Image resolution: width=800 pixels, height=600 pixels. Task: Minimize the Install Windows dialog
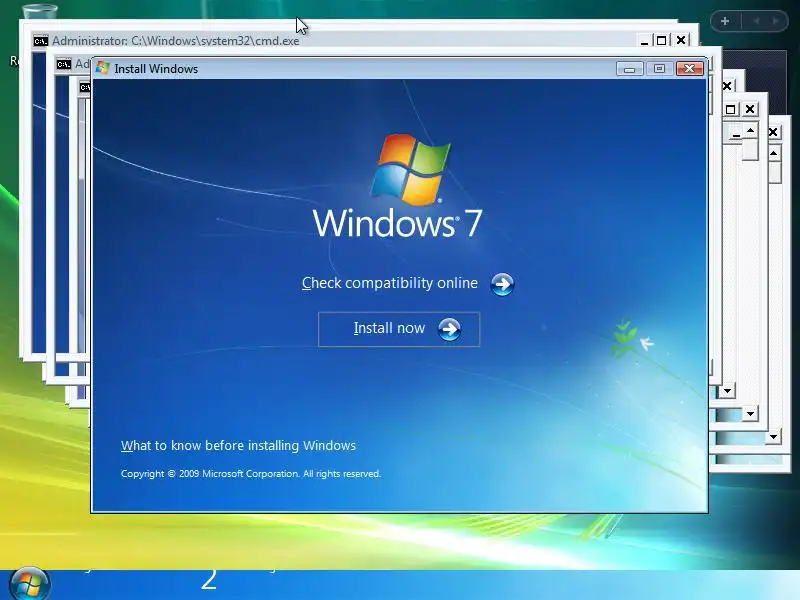click(x=629, y=69)
